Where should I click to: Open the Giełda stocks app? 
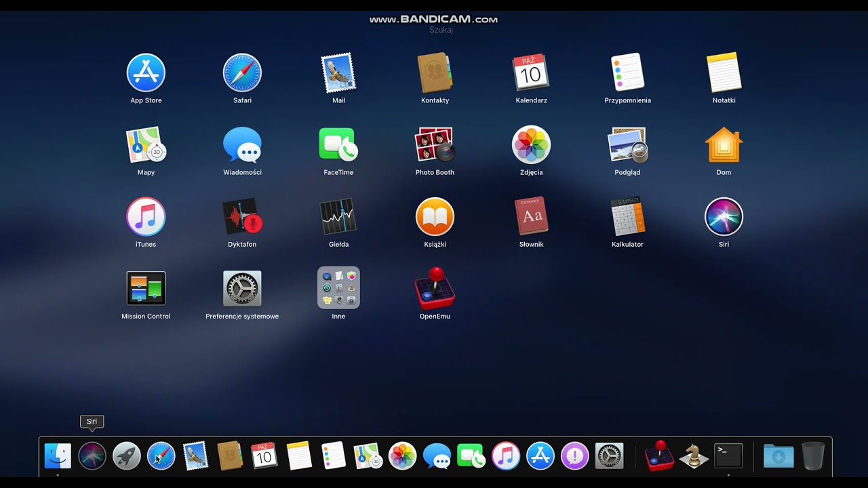pyautogui.click(x=338, y=217)
